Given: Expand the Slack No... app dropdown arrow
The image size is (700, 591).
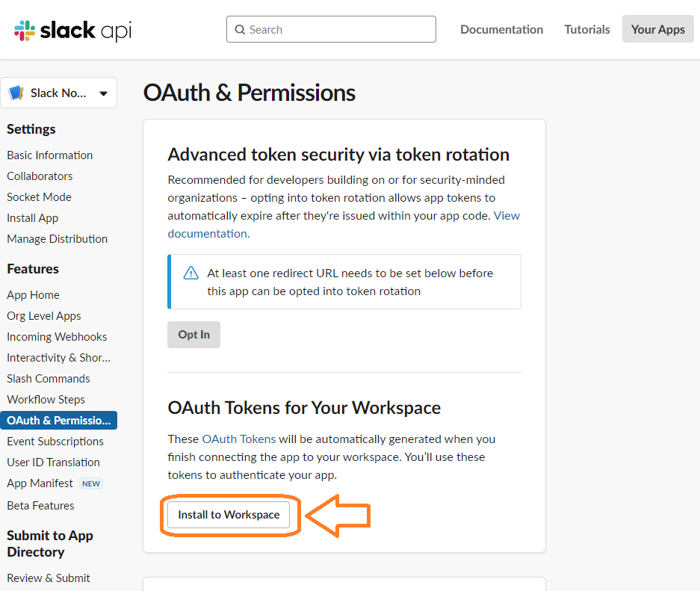Looking at the screenshot, I should pyautogui.click(x=104, y=93).
